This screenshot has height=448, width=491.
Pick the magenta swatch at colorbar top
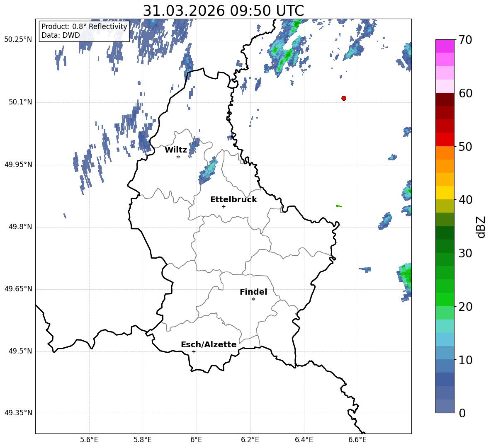tap(445, 46)
